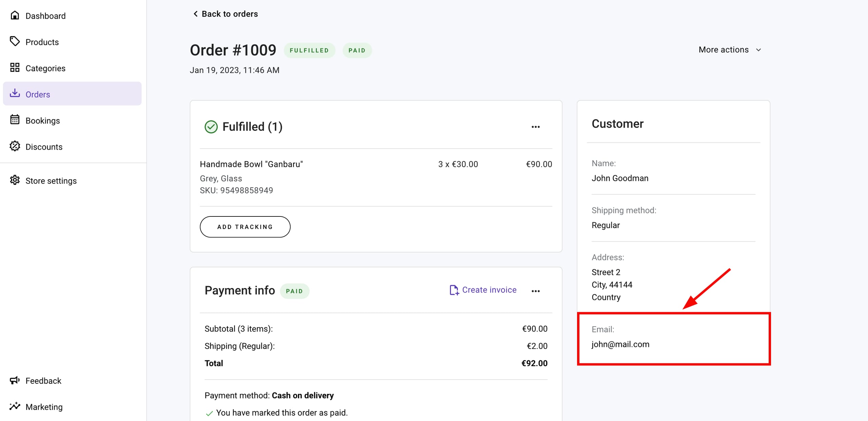The height and width of the screenshot is (421, 868).
Task: Click the Products tag icon
Action: pos(15,41)
